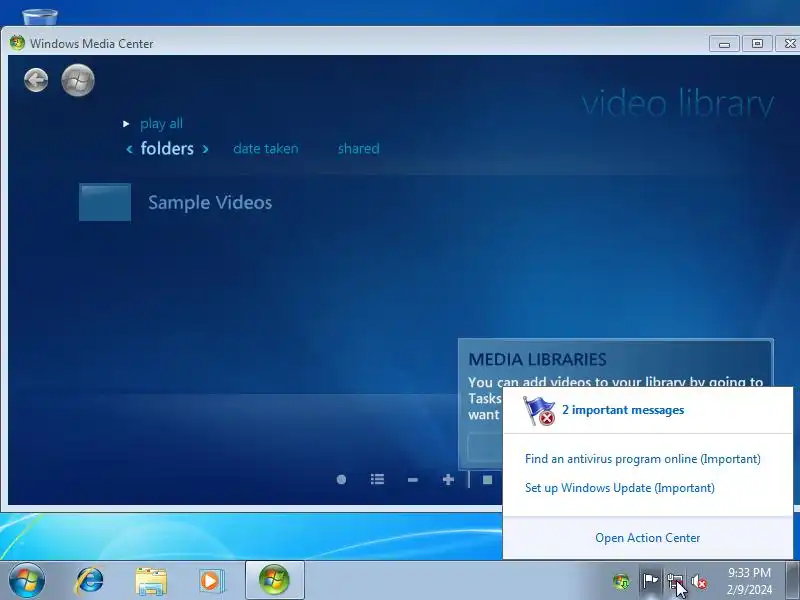The image size is (800, 600).
Task: Launch Internet Explorer from the taskbar
Action: pyautogui.click(x=90, y=581)
